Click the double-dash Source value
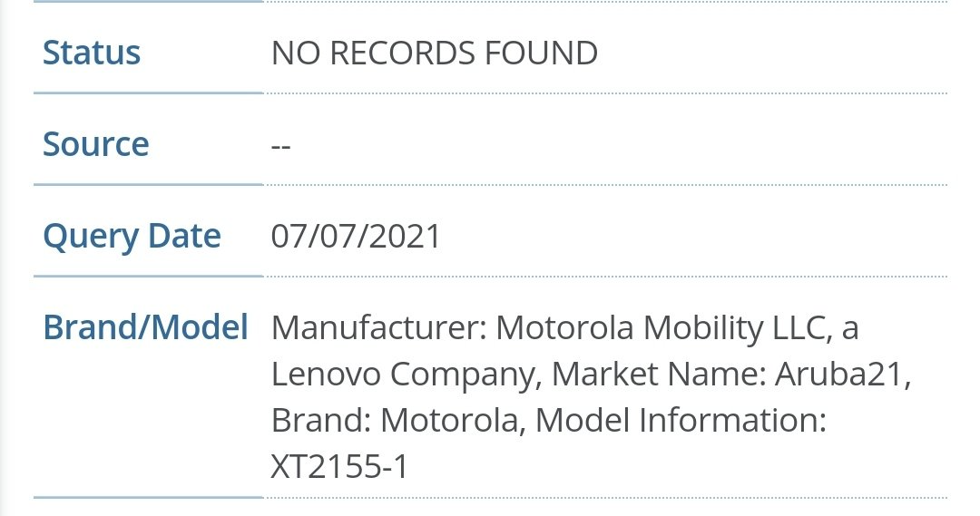980x516 pixels. click(280, 145)
